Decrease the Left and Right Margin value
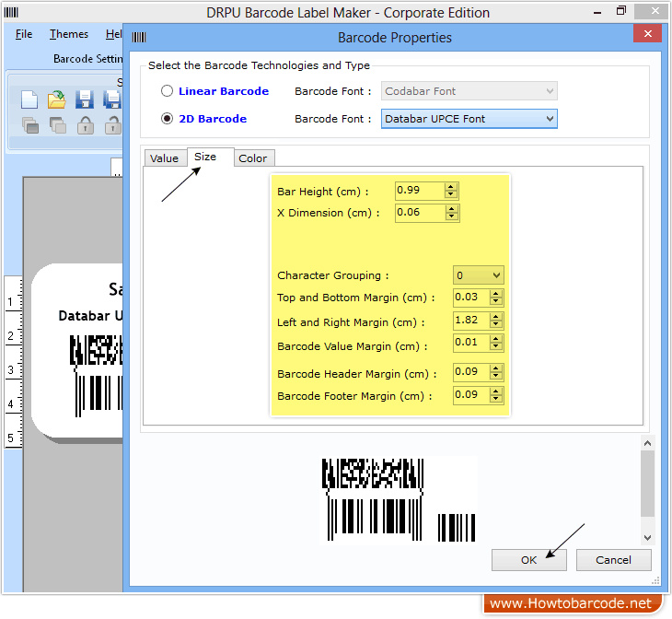 [x=496, y=324]
